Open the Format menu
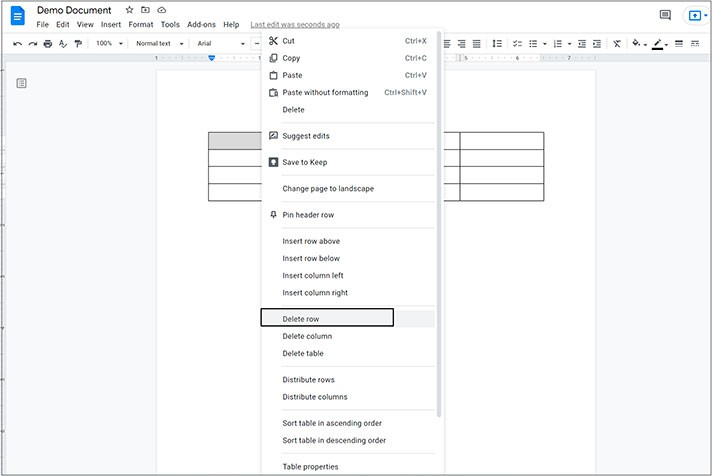The width and height of the screenshot is (712, 476). tap(141, 25)
